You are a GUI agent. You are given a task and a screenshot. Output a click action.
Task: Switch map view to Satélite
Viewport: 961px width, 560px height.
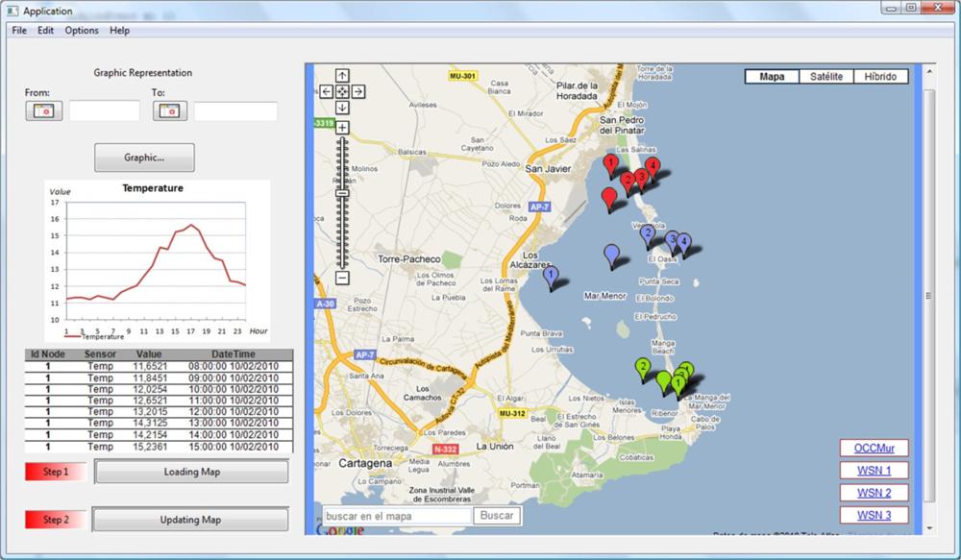826,77
